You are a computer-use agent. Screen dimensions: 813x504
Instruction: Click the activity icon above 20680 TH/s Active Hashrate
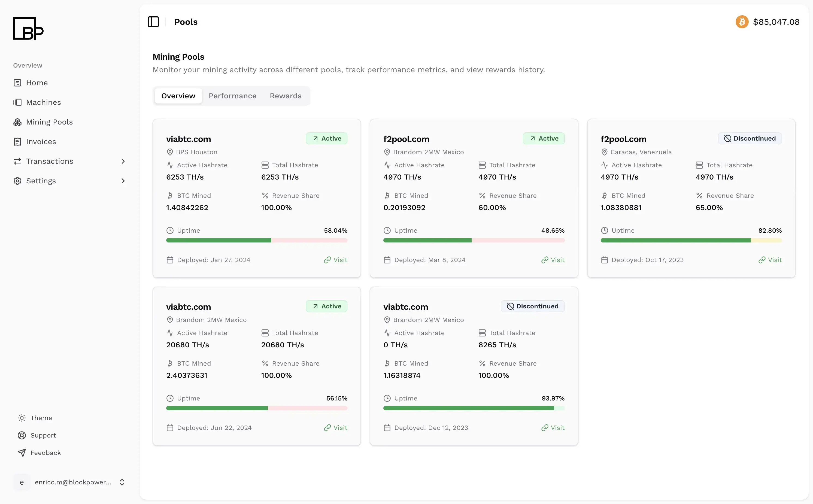(x=170, y=333)
